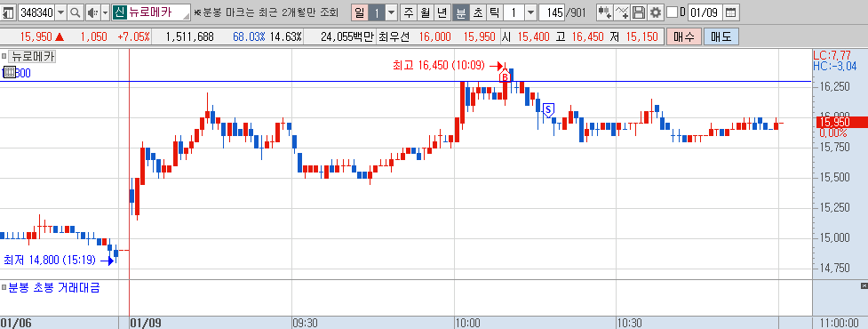Click the 14.63% value
This screenshot has width=868, height=329.
(x=285, y=37)
